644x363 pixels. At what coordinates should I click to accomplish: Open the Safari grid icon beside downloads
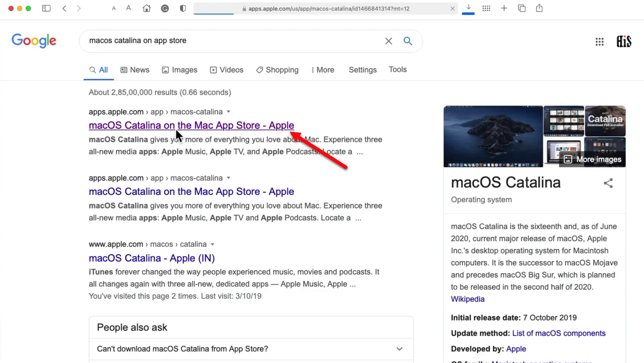tap(486, 8)
